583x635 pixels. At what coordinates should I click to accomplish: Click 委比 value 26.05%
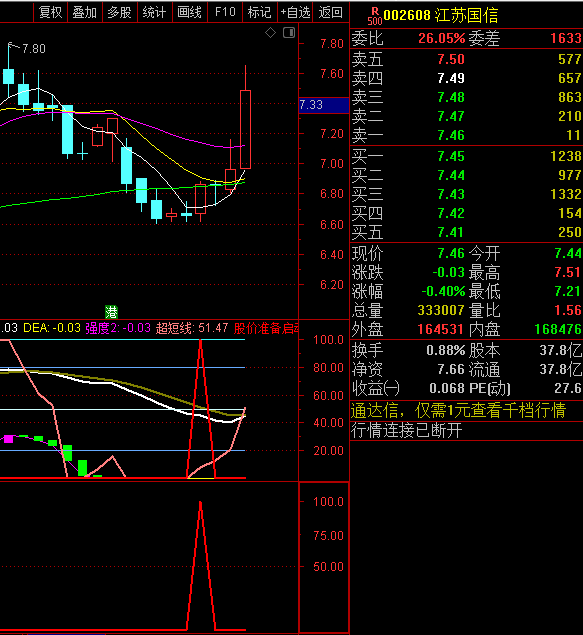pos(441,38)
